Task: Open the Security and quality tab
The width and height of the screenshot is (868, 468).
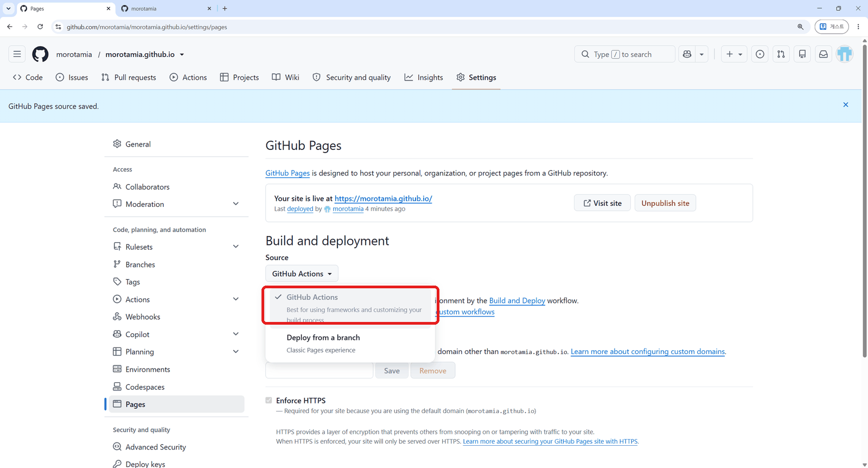Action: [x=352, y=77]
